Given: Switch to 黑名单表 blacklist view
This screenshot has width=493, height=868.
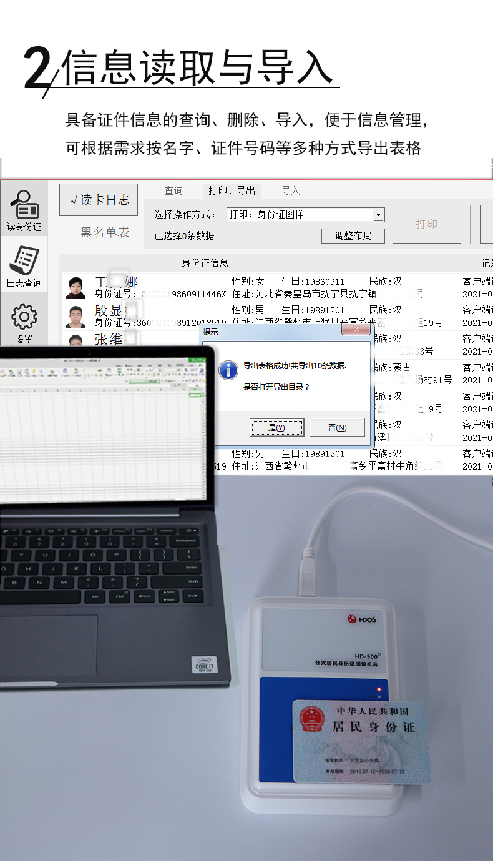Looking at the screenshot, I should 105,232.
